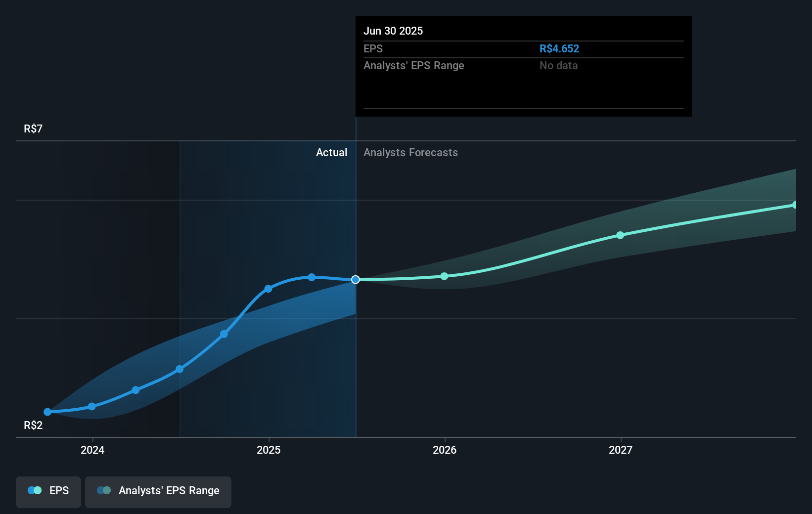Click the Jun 30 2025 tooltip heading

click(394, 31)
